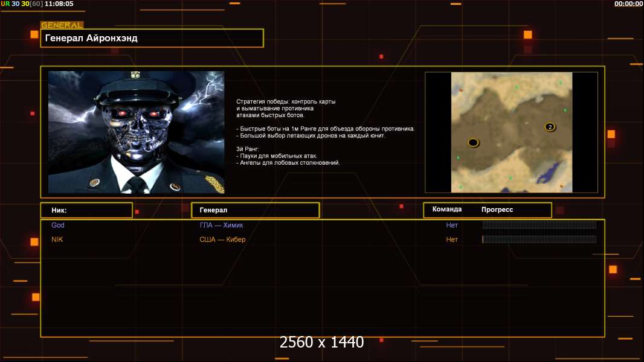
Task: Click NIK's loading progress bar
Action: pyautogui.click(x=539, y=240)
